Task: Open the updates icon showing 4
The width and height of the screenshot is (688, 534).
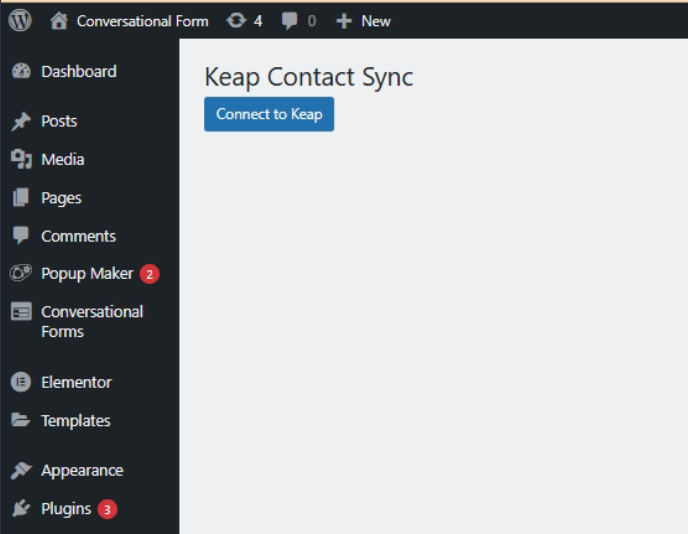Action: (236, 20)
